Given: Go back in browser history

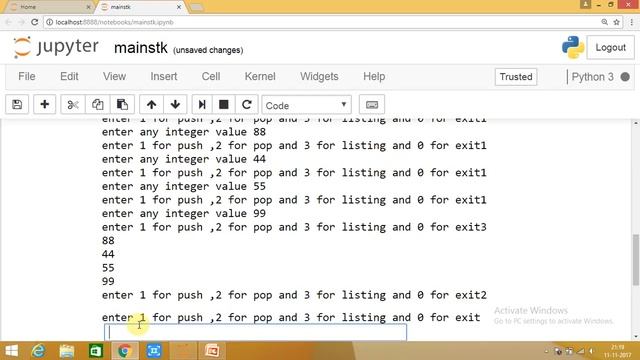Looking at the screenshot, I should [9, 22].
